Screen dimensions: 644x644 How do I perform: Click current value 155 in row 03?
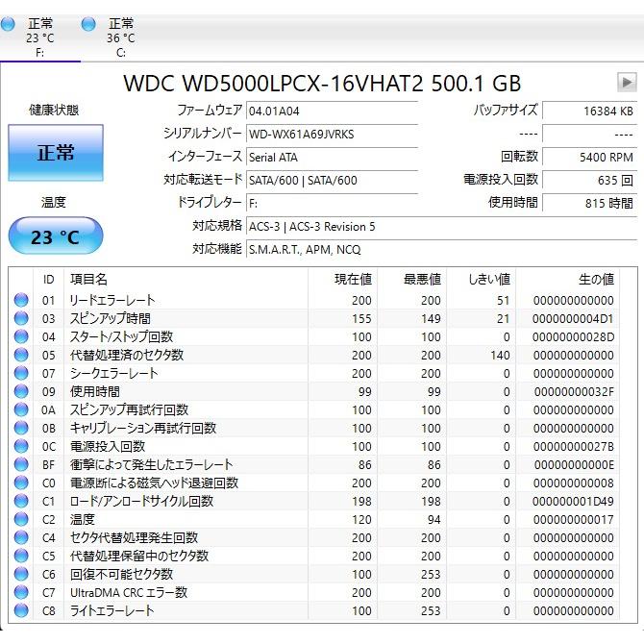pos(361,319)
